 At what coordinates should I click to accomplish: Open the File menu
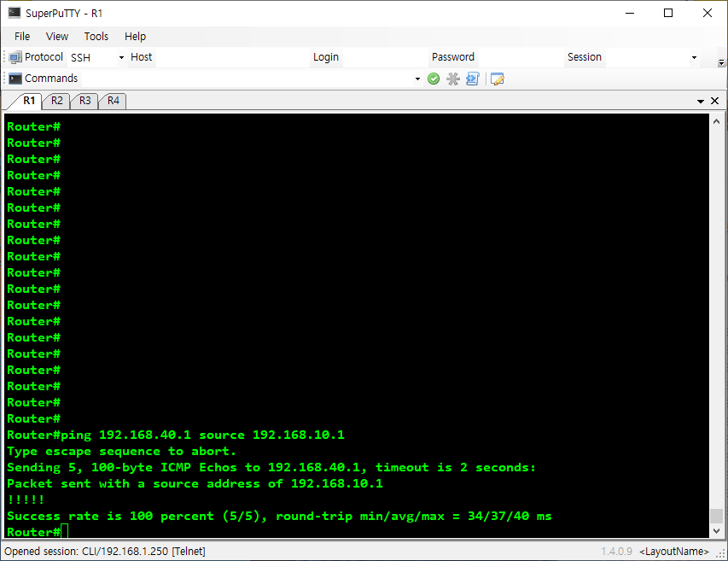coord(22,36)
